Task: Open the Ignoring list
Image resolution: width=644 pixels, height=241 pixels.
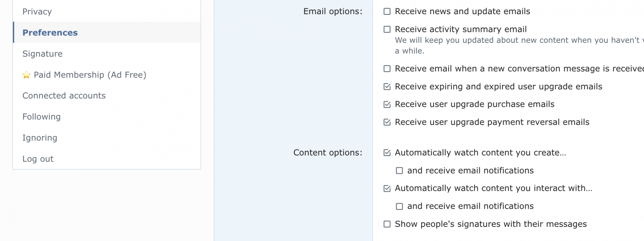Action: click(40, 138)
